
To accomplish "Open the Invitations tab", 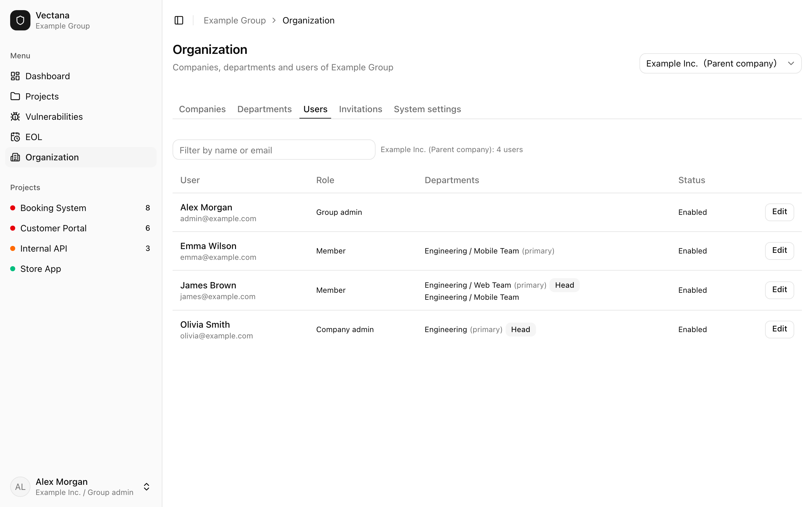I will pos(360,109).
